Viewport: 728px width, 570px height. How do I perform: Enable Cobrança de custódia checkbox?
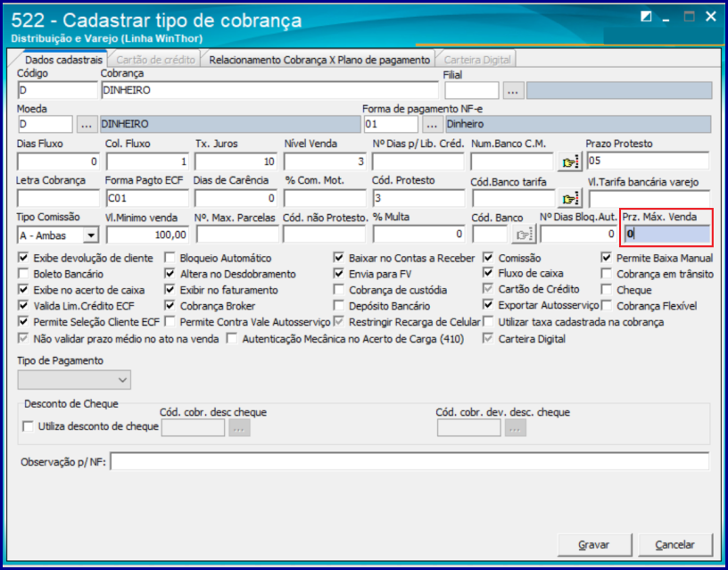[339, 290]
